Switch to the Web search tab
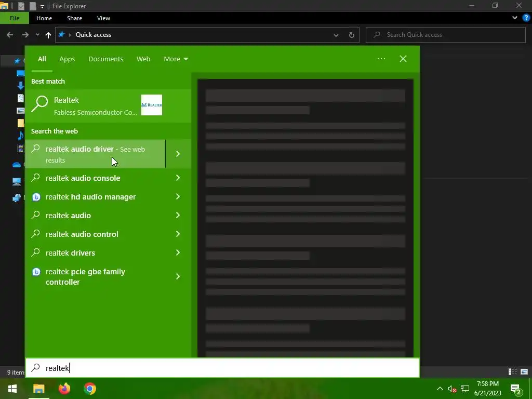The width and height of the screenshot is (532, 399). [143, 59]
